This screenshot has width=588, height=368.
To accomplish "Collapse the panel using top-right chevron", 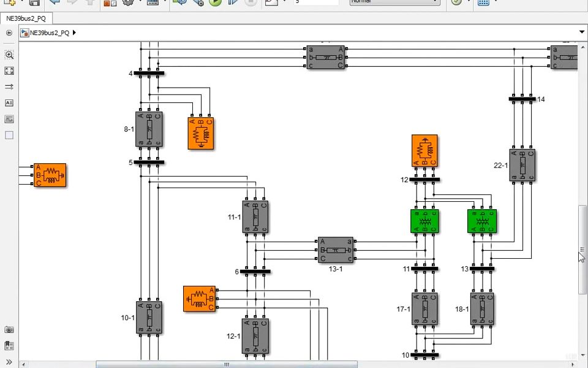I will click(x=581, y=31).
